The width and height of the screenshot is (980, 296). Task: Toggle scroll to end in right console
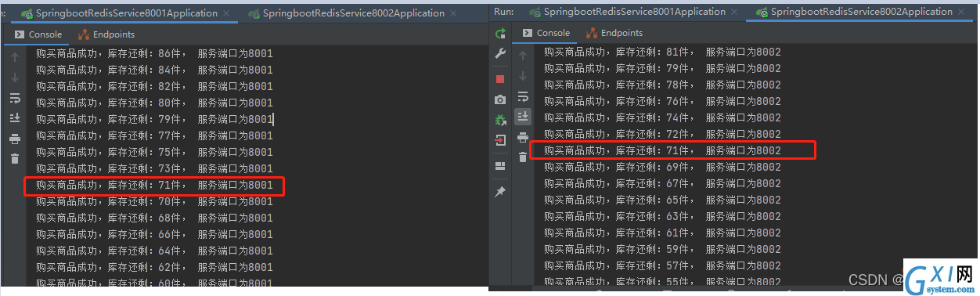point(523,117)
